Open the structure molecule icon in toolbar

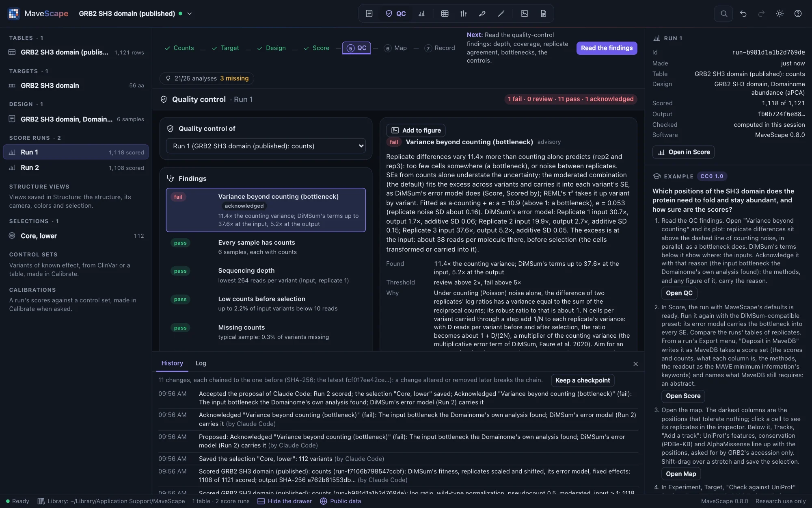tap(482, 13)
